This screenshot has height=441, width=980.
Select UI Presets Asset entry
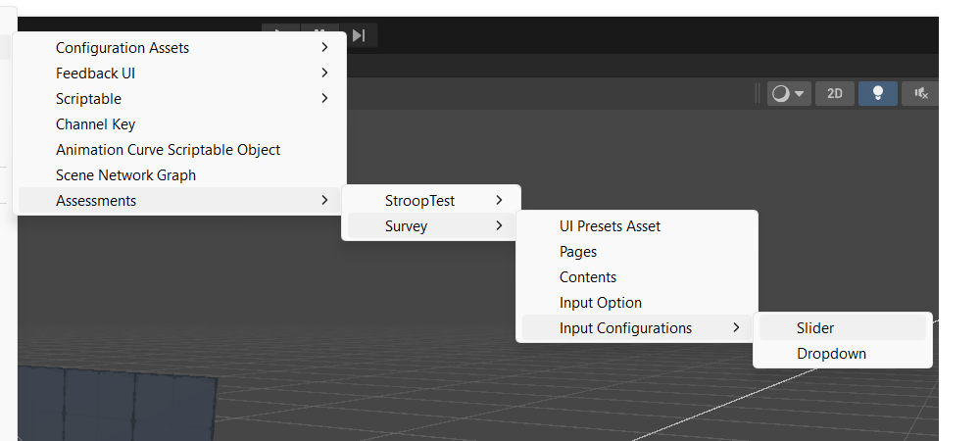[637, 226]
